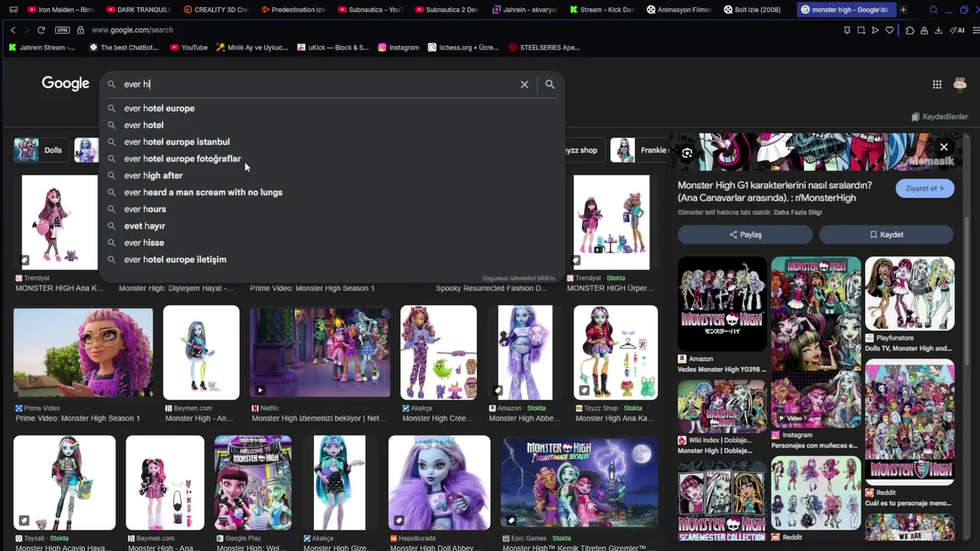
Task: Open the Google apps grid icon
Action: coord(937,84)
